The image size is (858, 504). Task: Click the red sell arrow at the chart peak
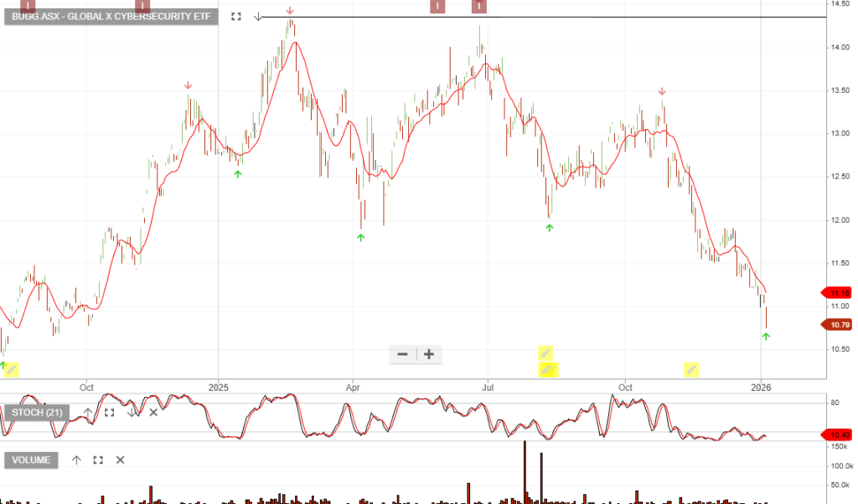(x=290, y=11)
